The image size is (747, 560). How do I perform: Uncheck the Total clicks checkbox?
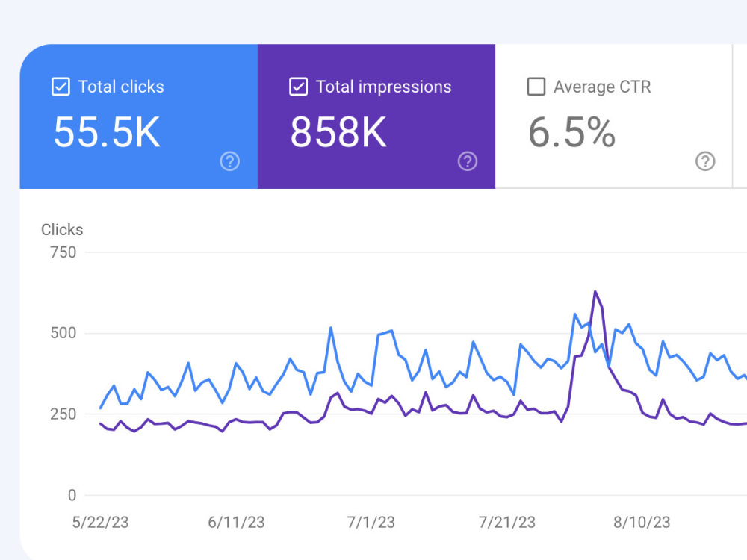coord(61,87)
